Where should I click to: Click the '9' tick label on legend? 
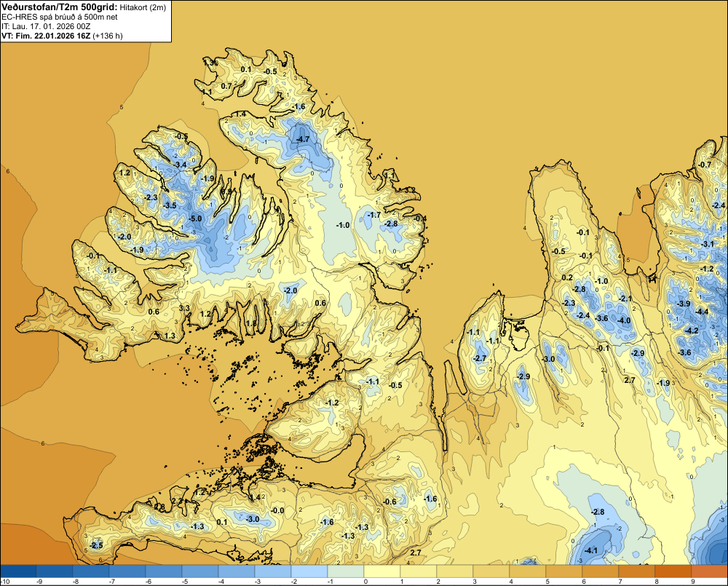[693, 582]
